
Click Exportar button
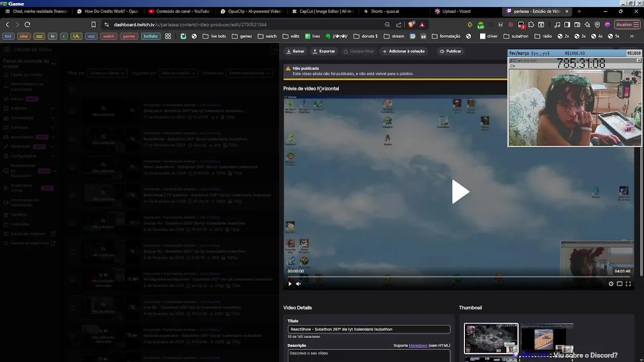click(324, 51)
